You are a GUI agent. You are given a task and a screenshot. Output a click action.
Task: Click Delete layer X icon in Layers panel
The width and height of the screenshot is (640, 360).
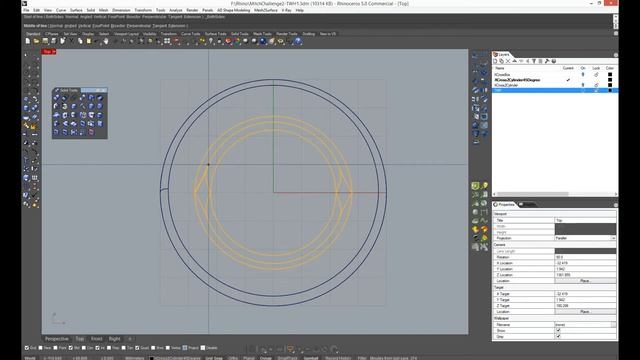coord(508,61)
